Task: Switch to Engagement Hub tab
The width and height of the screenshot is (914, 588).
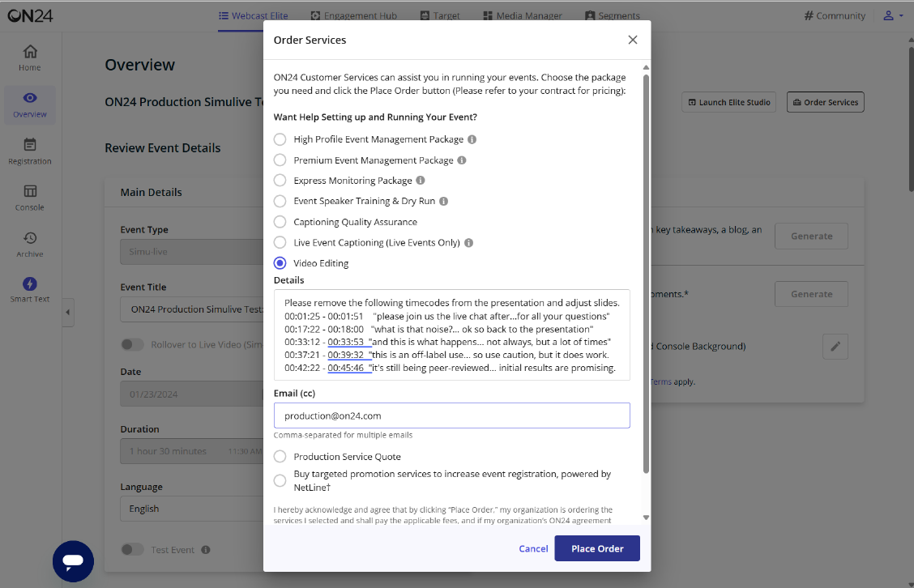Action: (x=354, y=15)
